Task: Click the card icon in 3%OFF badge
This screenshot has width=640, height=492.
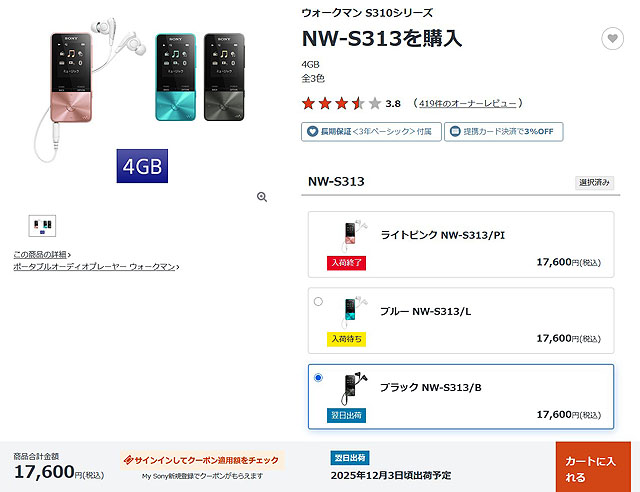Action: tap(455, 131)
